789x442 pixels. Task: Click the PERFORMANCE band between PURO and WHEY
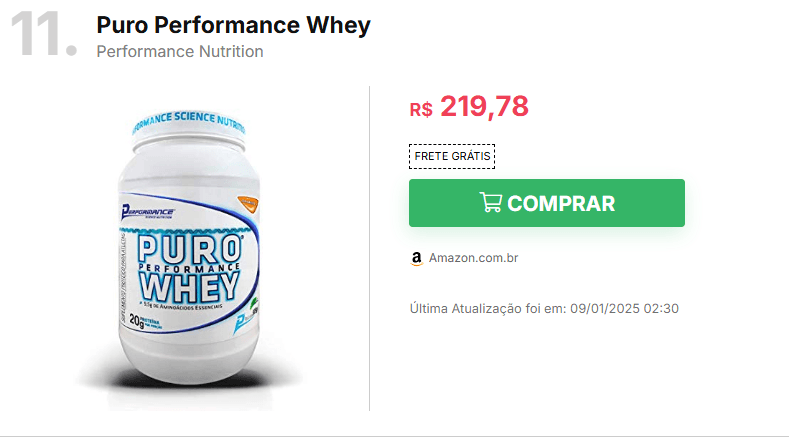click(x=189, y=268)
